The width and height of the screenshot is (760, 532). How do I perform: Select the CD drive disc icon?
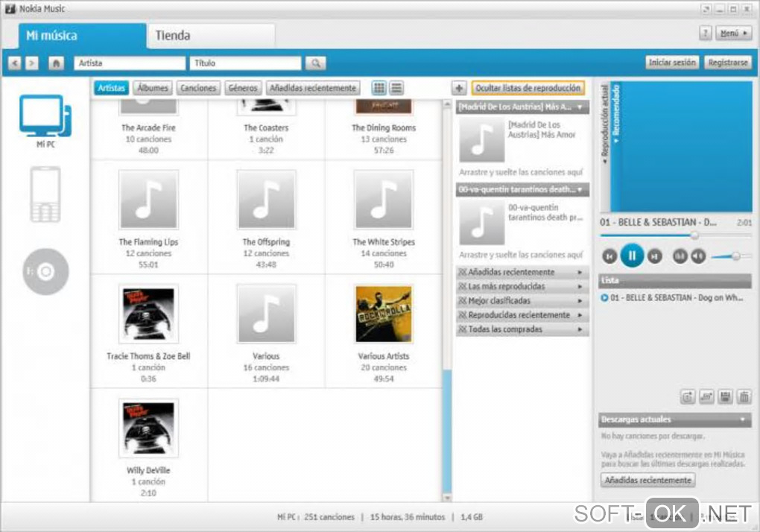point(45,271)
